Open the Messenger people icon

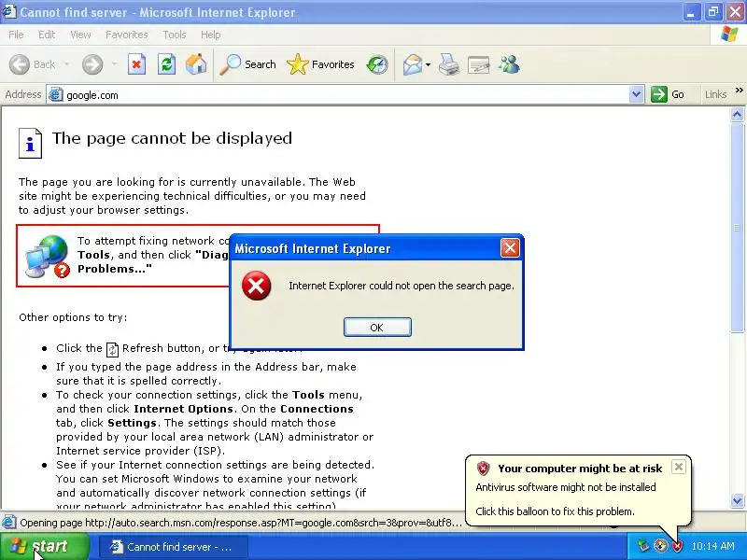[509, 64]
